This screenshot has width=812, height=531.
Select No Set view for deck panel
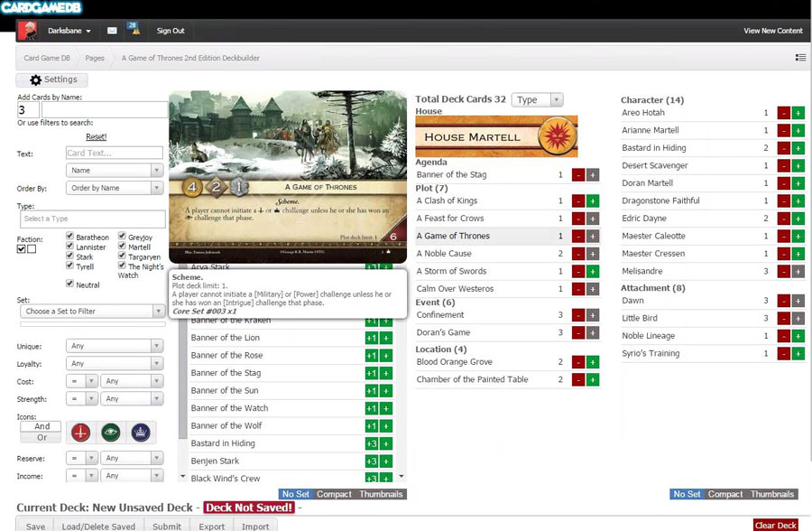pos(687,495)
